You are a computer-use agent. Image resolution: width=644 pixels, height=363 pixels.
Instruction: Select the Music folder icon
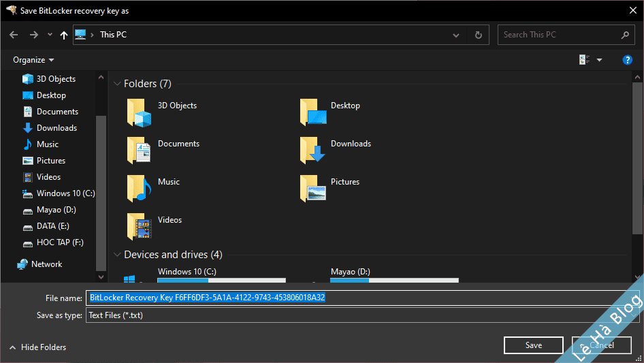[x=139, y=188]
